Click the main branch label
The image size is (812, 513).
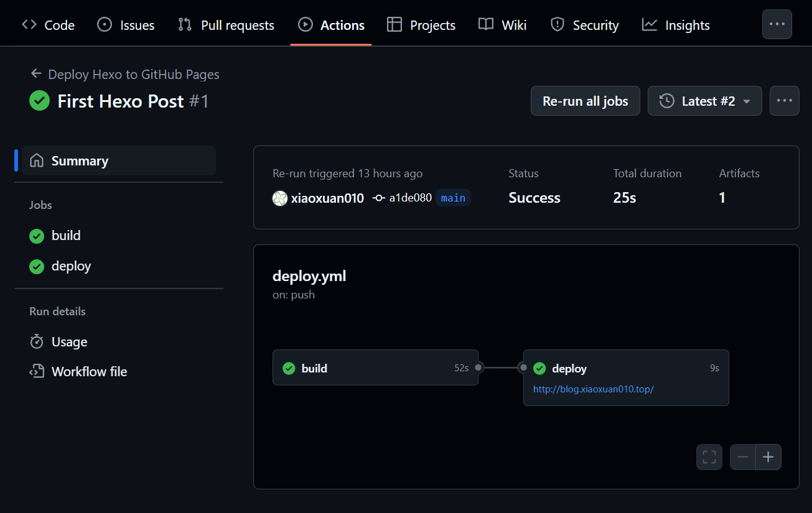point(452,198)
